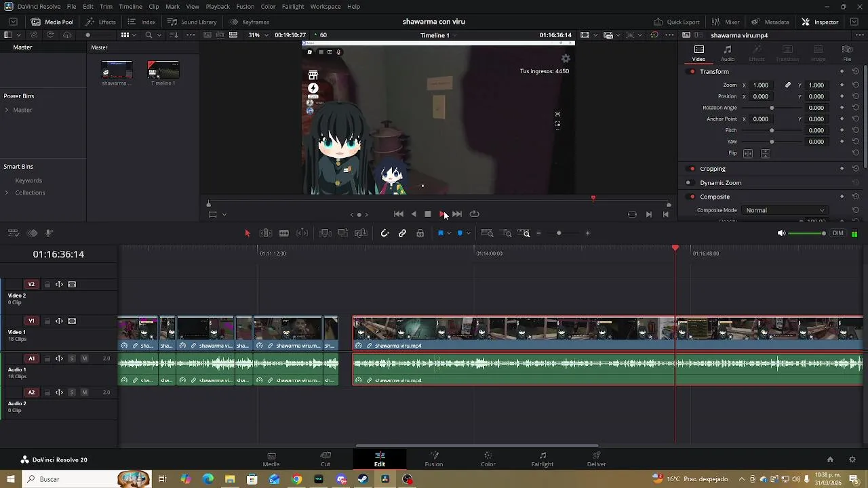The width and height of the screenshot is (868, 488).
Task: Toggle the Media Pool panel
Action: coord(52,22)
